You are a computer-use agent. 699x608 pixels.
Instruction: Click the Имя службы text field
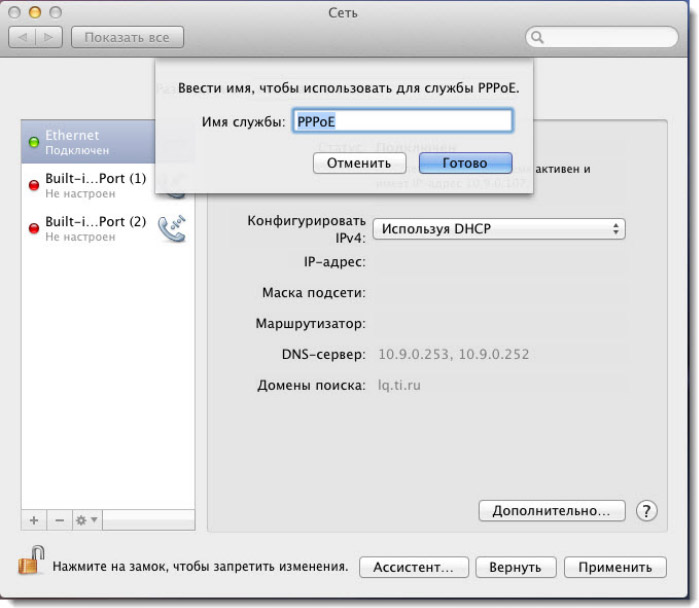[403, 121]
